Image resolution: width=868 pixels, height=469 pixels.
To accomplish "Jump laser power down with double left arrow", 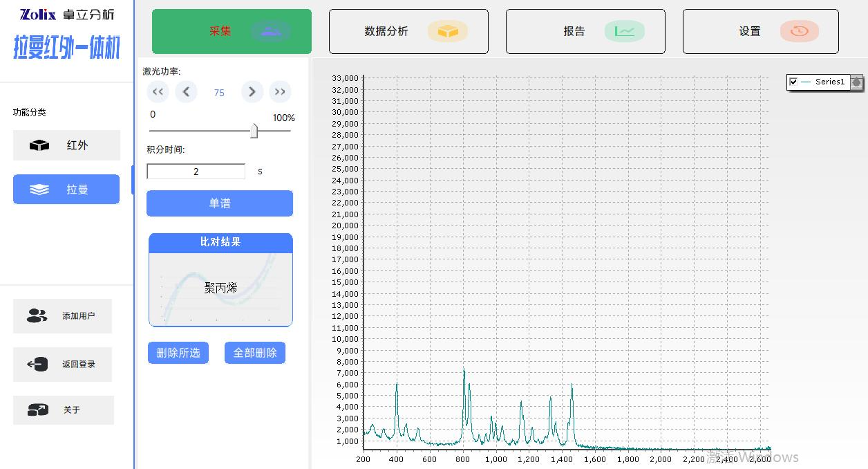I will click(x=158, y=92).
